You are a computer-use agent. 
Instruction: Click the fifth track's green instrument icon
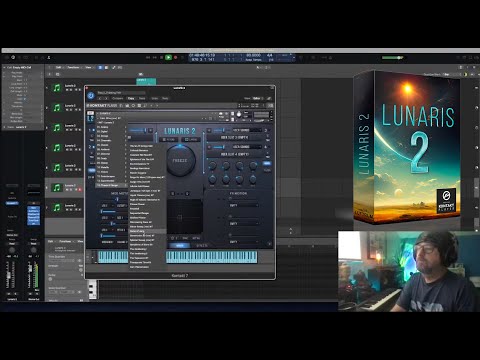57,167
